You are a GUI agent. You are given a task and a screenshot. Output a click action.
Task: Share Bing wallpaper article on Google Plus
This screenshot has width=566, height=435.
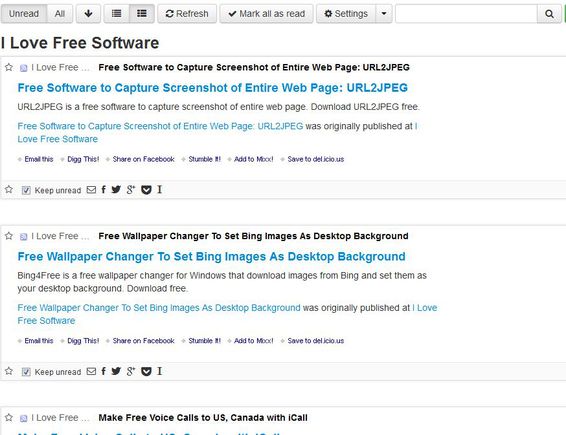[x=131, y=371]
